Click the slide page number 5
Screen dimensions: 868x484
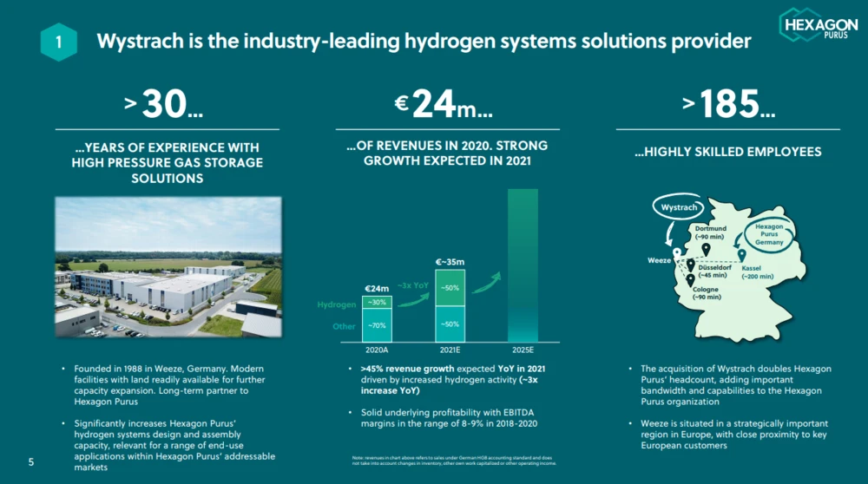pyautogui.click(x=31, y=462)
